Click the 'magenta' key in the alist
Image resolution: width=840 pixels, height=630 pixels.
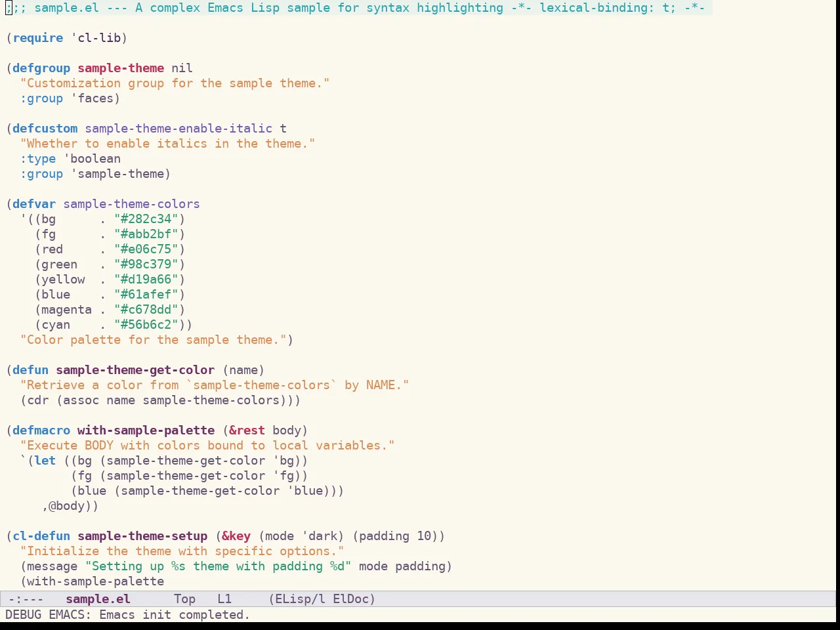click(x=67, y=310)
